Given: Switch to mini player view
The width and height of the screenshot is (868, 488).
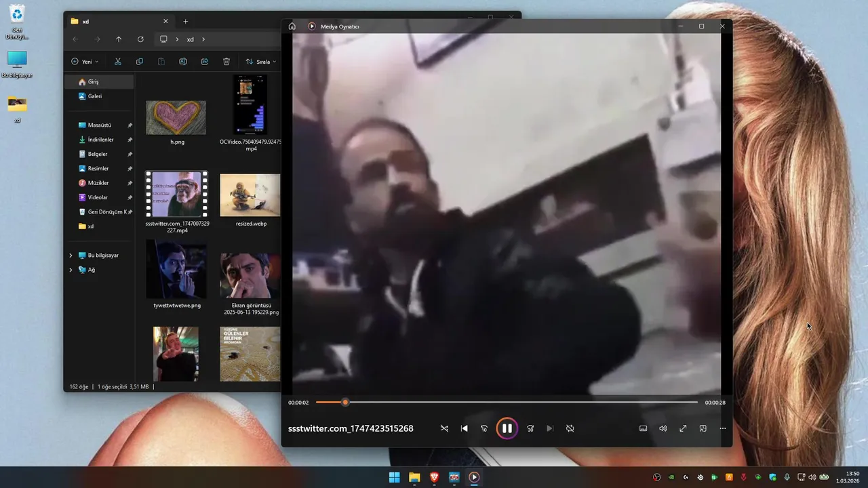Looking at the screenshot, I should [x=703, y=428].
